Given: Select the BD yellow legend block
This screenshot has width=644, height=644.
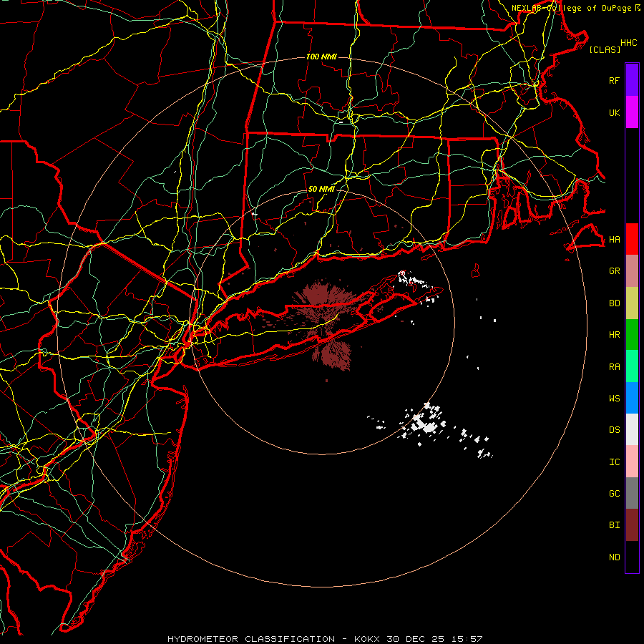Looking at the screenshot, I should tap(632, 303).
